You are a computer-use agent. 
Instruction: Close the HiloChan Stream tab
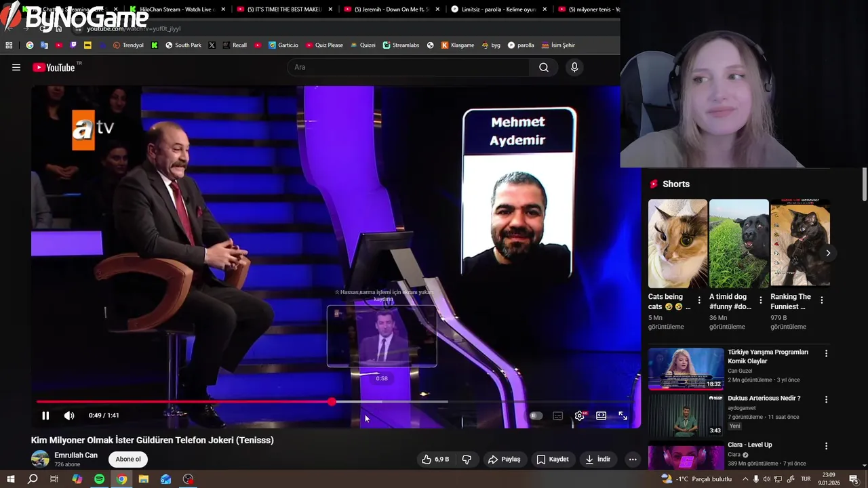click(x=223, y=9)
